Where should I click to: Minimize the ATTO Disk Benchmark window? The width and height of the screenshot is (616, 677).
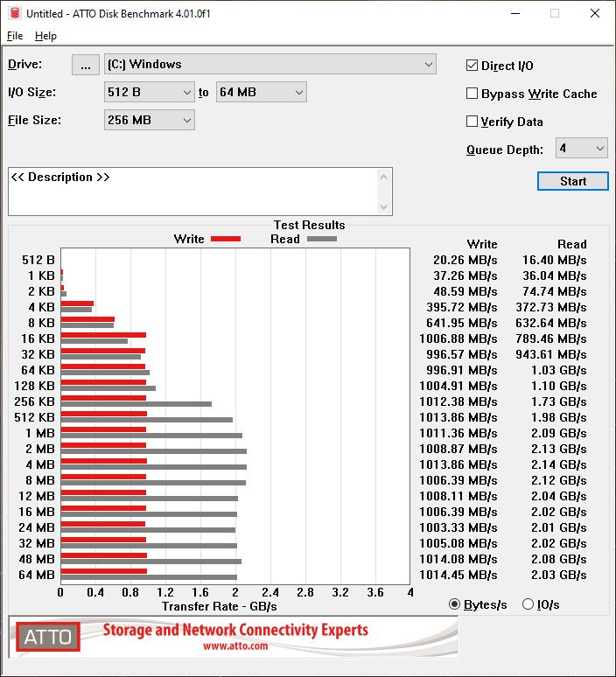tap(514, 13)
